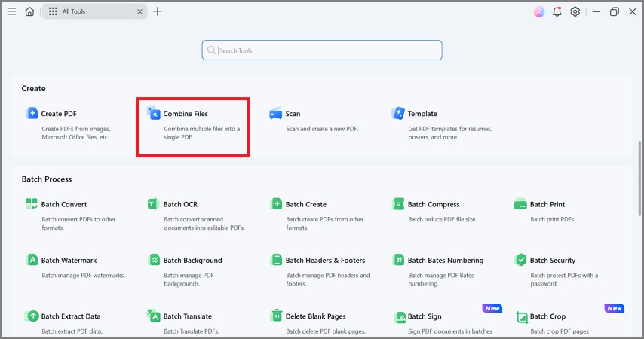644x339 pixels.
Task: Select Batch Headers & Footers icon
Action: (x=277, y=260)
